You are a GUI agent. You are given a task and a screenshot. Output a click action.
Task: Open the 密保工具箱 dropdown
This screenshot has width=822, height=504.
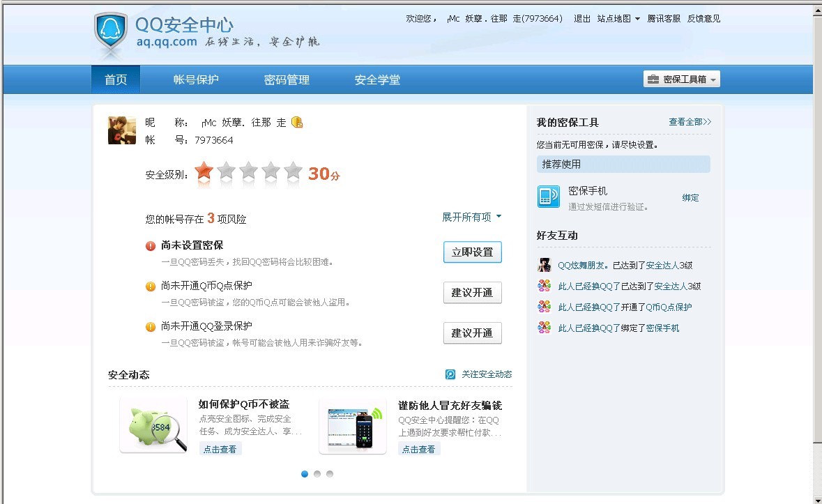[x=681, y=79]
